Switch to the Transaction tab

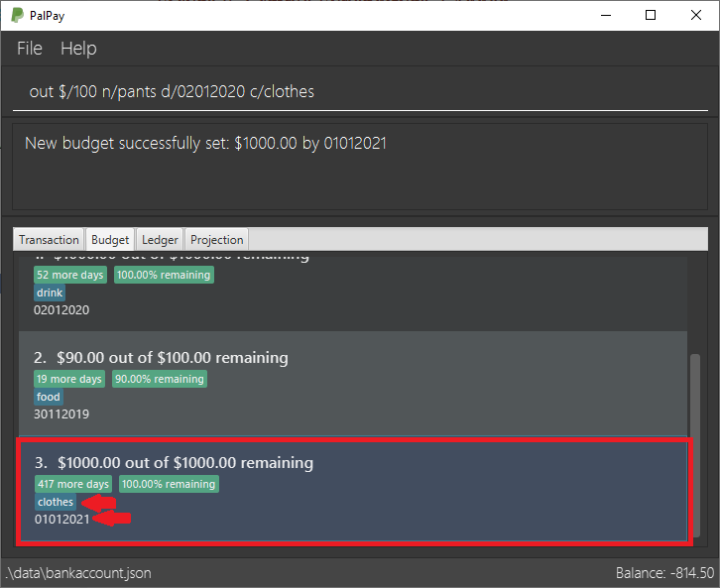(49, 240)
